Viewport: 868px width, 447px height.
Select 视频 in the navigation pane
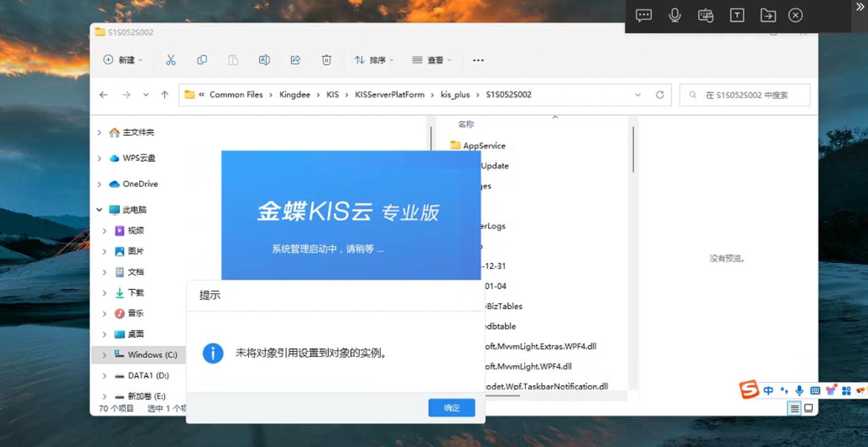(135, 231)
